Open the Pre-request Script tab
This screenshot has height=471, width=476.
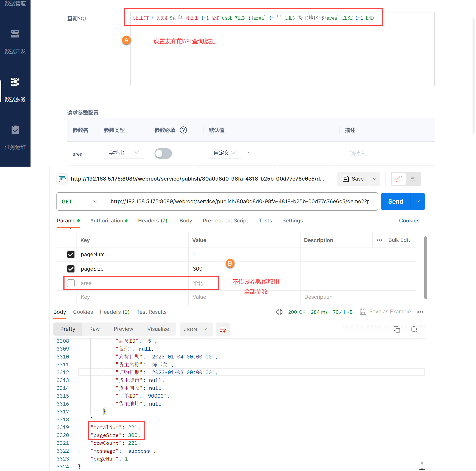[x=225, y=221]
